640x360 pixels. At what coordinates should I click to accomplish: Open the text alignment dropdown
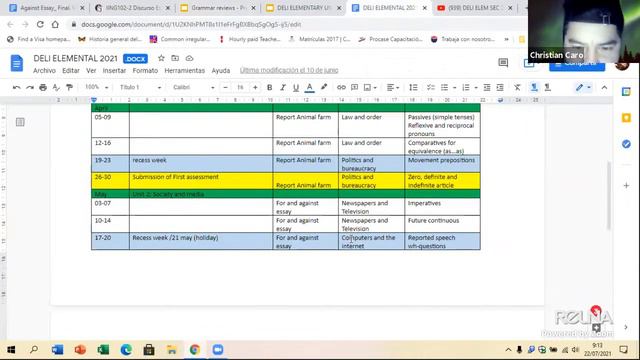coord(393,87)
